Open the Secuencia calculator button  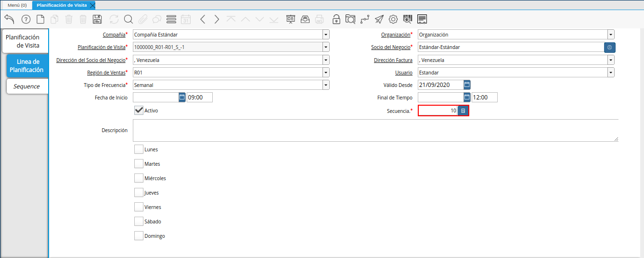(x=463, y=111)
